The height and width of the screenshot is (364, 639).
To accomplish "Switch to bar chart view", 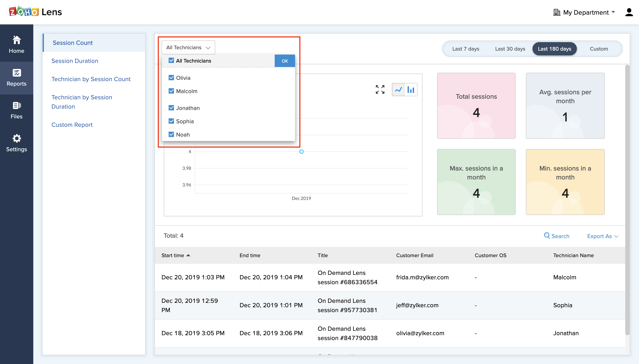I will point(411,90).
